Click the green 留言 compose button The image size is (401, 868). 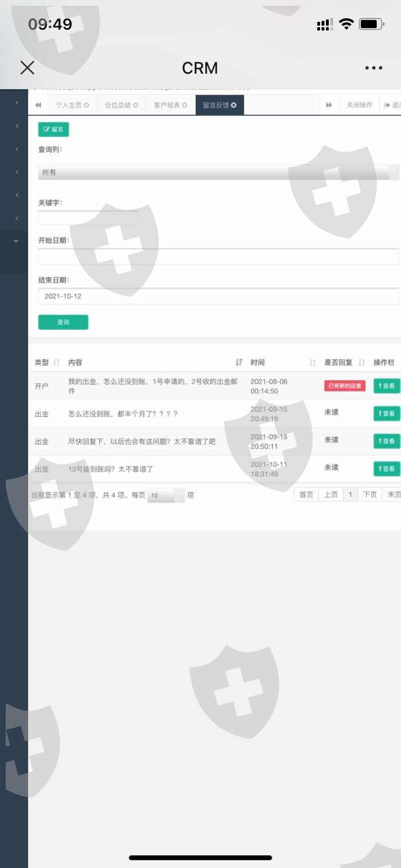pos(53,129)
